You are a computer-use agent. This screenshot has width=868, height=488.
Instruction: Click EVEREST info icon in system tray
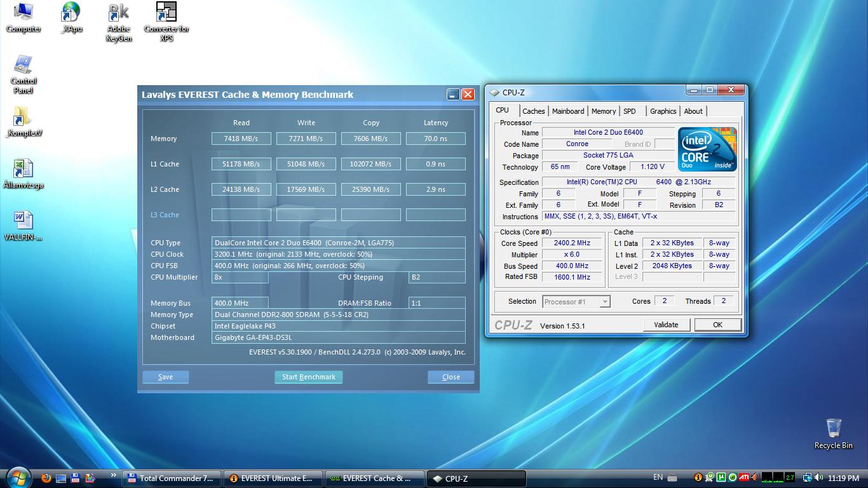click(698, 477)
